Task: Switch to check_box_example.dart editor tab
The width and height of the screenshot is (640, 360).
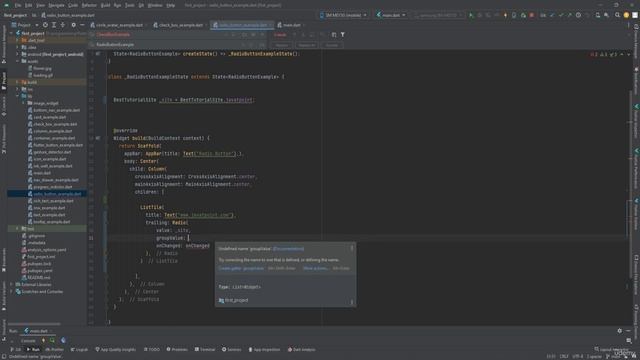Action: coord(181,25)
